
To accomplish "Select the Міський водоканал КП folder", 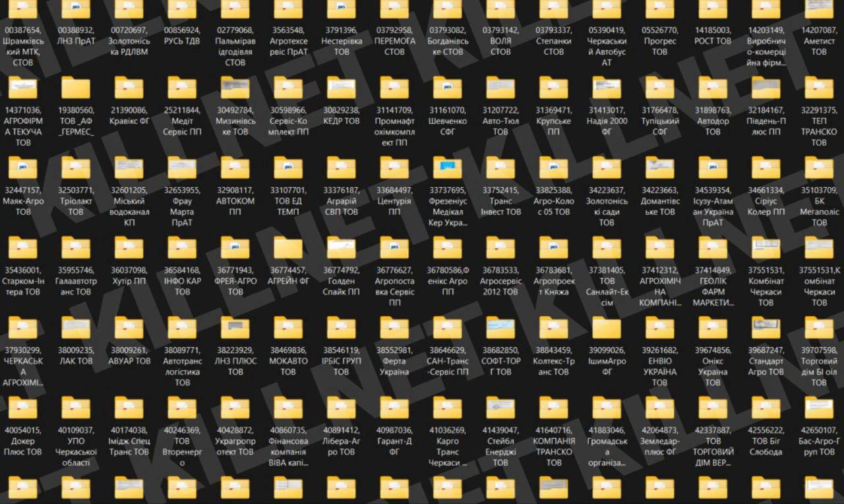I will click(x=129, y=168).
